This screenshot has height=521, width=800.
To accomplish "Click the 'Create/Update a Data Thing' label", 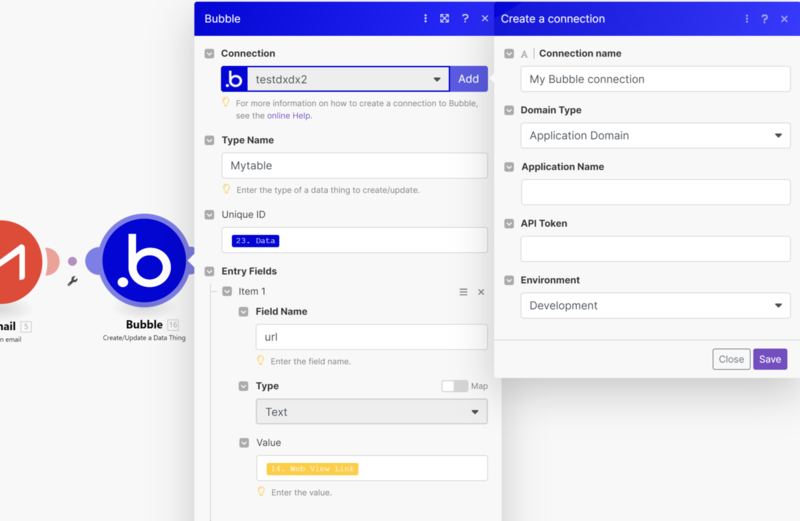I will click(144, 338).
